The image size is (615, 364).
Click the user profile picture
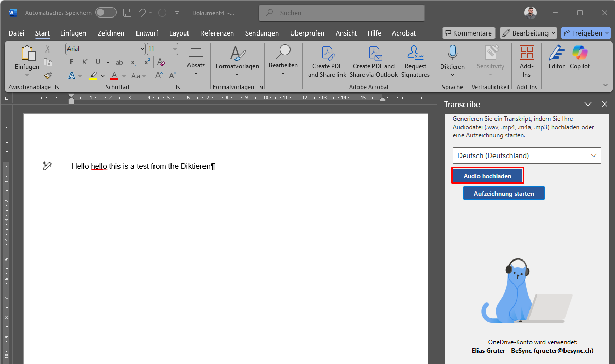click(x=531, y=13)
